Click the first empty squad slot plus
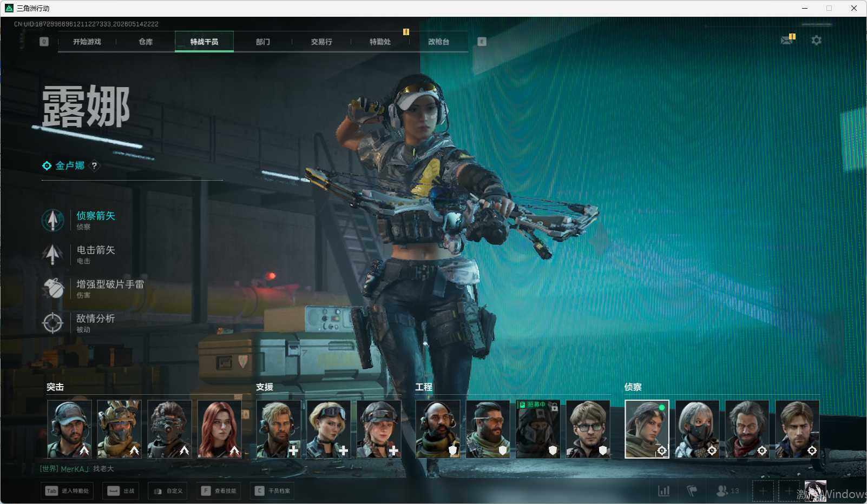This screenshot has height=504, width=867. 763,491
